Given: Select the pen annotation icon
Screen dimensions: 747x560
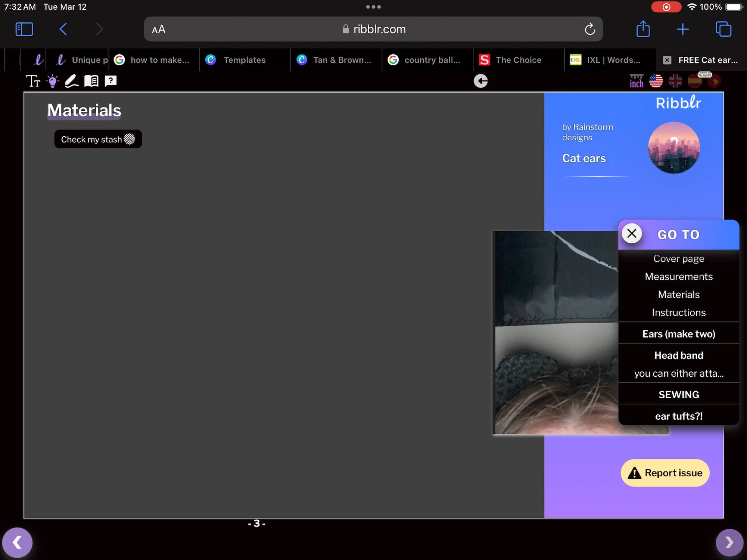Looking at the screenshot, I should point(72,81).
